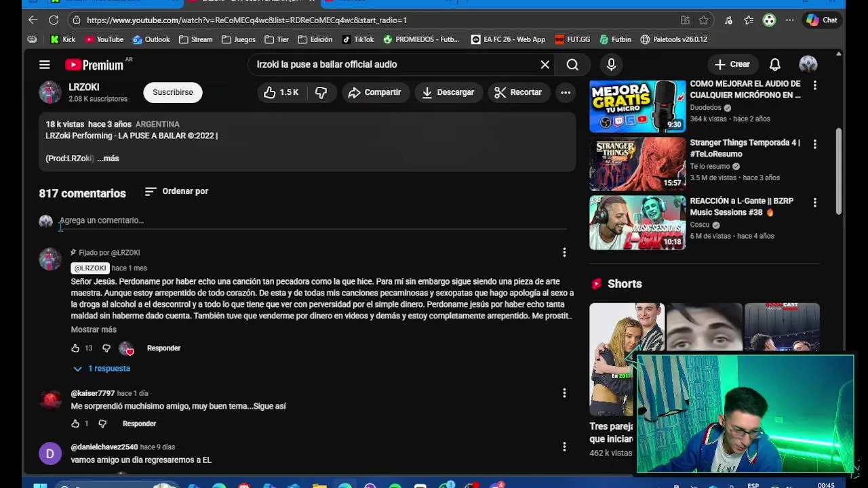Go back with browser back arrow

click(33, 20)
